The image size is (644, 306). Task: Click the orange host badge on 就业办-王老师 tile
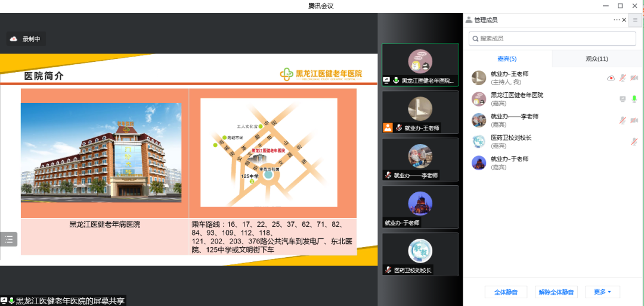[388, 127]
